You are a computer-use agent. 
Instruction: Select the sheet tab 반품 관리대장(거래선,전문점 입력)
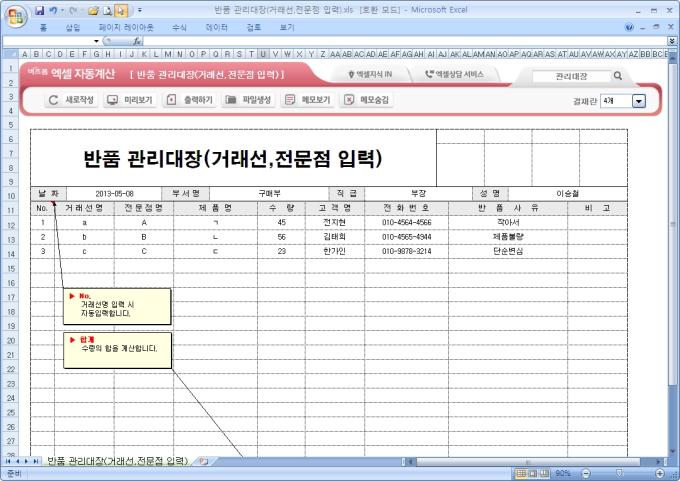[117, 461]
